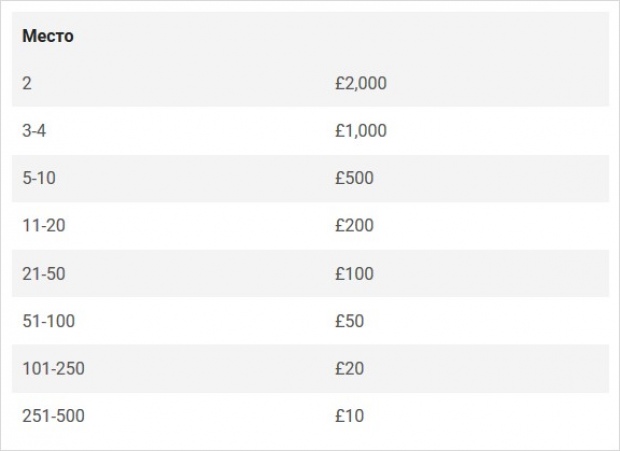
Task: Select the 11-20 place cell
Action: point(43,226)
